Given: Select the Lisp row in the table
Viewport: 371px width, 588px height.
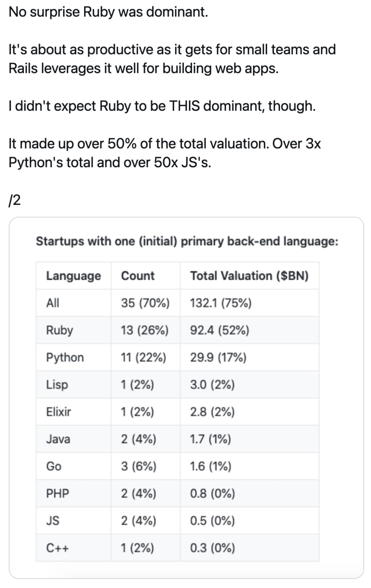Looking at the screenshot, I should pos(178,384).
